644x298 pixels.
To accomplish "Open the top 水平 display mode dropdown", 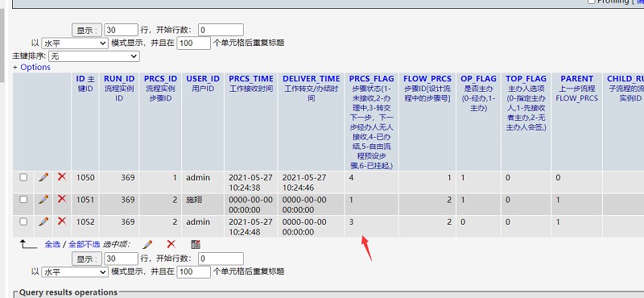I will pyautogui.click(x=75, y=43).
